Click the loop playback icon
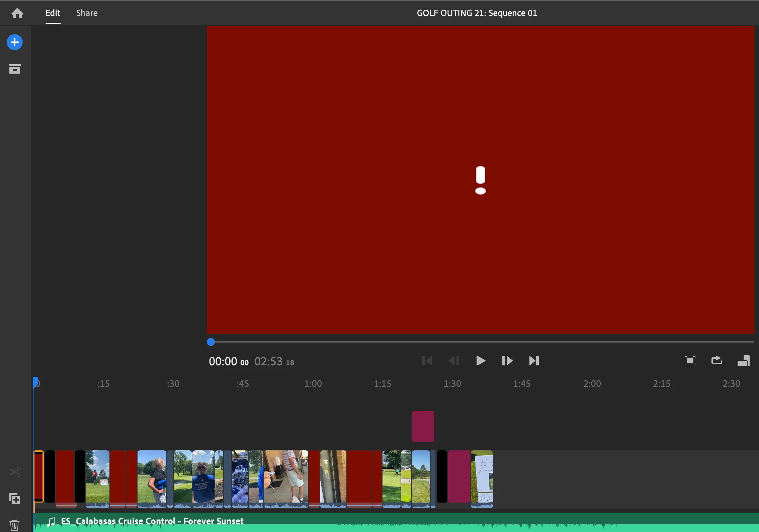Image resolution: width=759 pixels, height=532 pixels. pyautogui.click(x=716, y=361)
